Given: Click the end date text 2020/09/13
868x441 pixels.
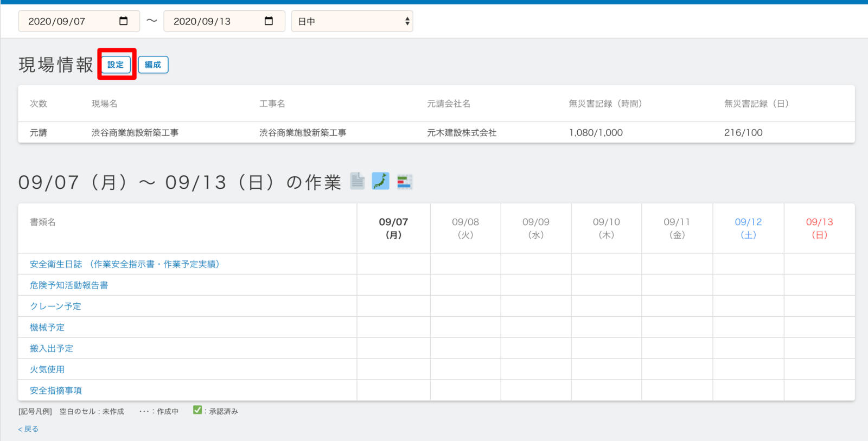Looking at the screenshot, I should (202, 21).
